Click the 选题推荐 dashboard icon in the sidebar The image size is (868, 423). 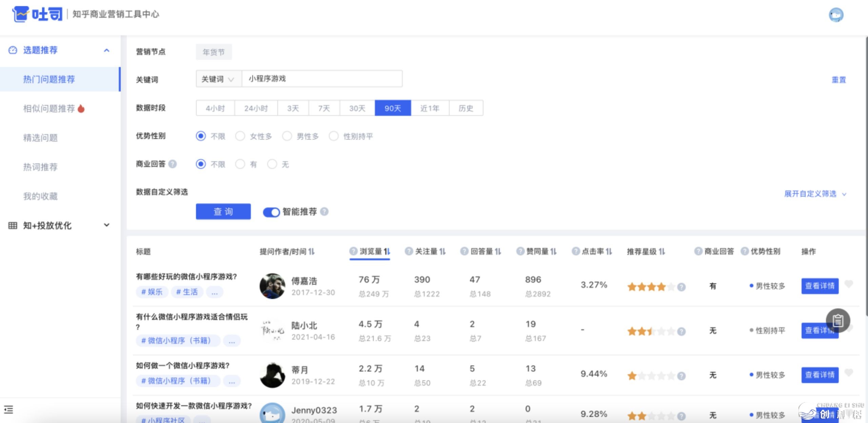click(13, 50)
